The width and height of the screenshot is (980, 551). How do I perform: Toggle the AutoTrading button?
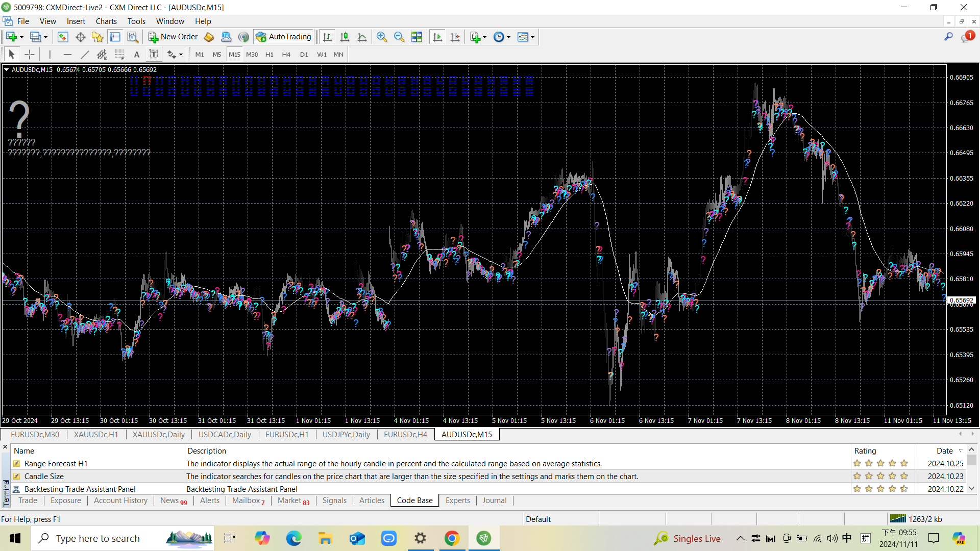tap(284, 37)
